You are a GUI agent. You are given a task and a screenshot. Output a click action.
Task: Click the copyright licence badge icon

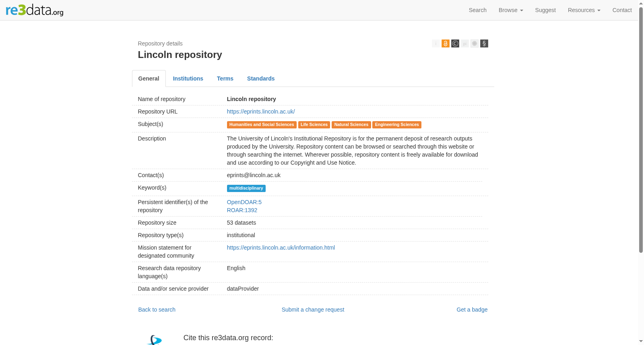point(455,43)
